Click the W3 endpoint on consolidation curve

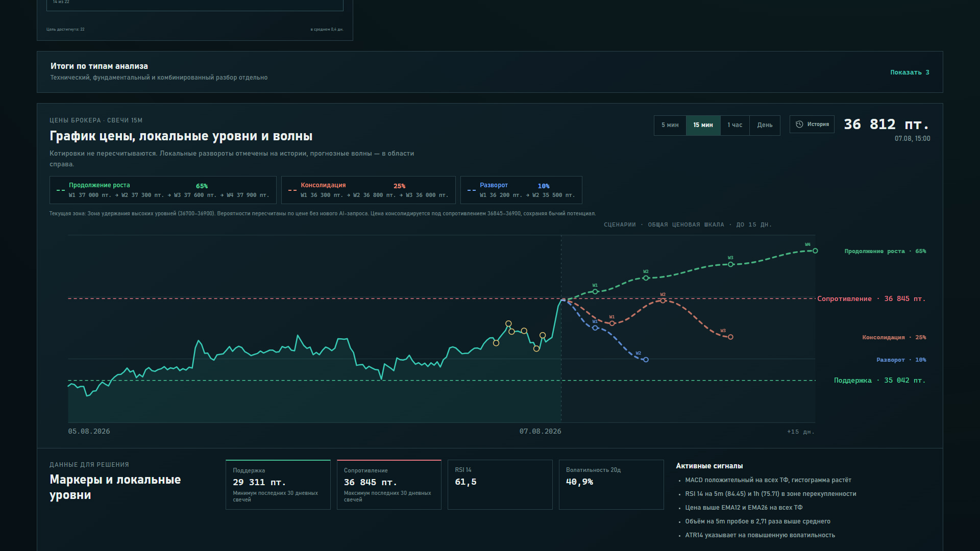pos(730,337)
